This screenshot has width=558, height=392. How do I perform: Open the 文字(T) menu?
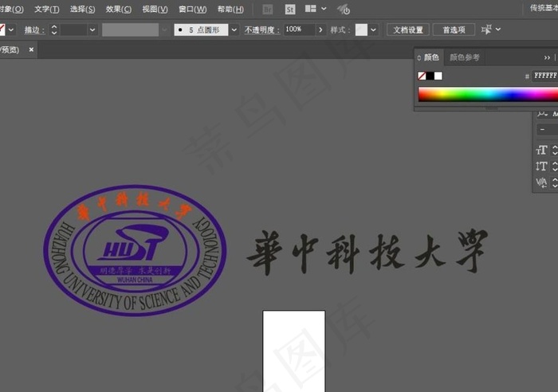pos(46,10)
